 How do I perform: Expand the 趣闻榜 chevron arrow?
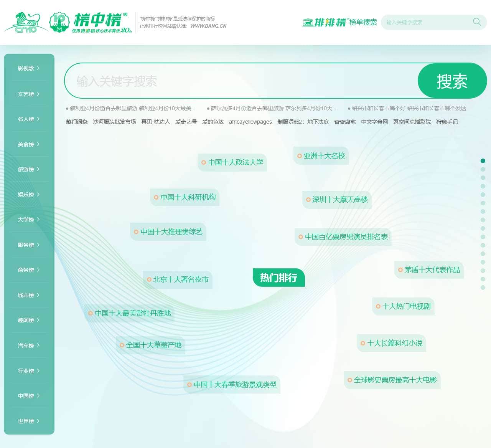38,320
